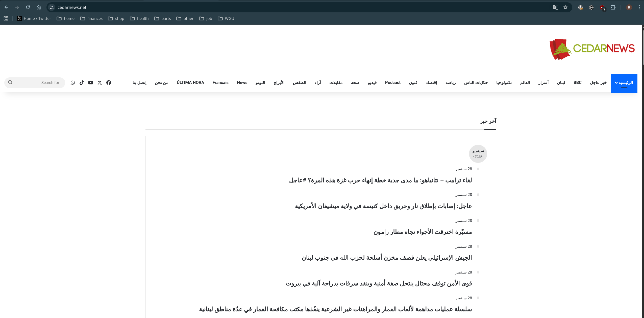Click the CedarNews logo
The width and height of the screenshot is (644, 318).
(x=592, y=49)
